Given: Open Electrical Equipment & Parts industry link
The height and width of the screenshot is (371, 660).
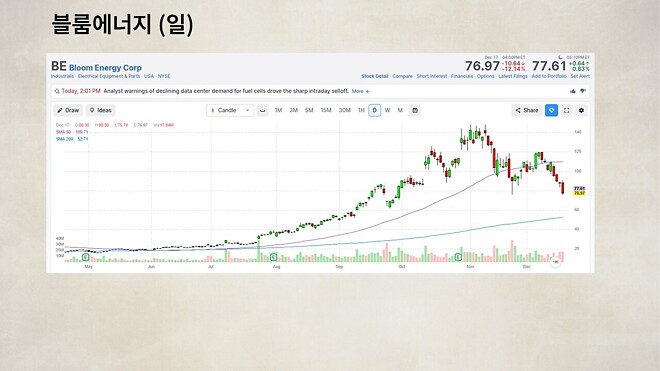Looking at the screenshot, I should (109, 76).
